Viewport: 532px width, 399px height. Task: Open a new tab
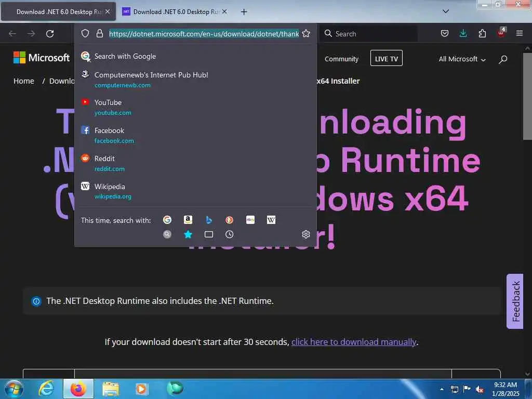(244, 12)
